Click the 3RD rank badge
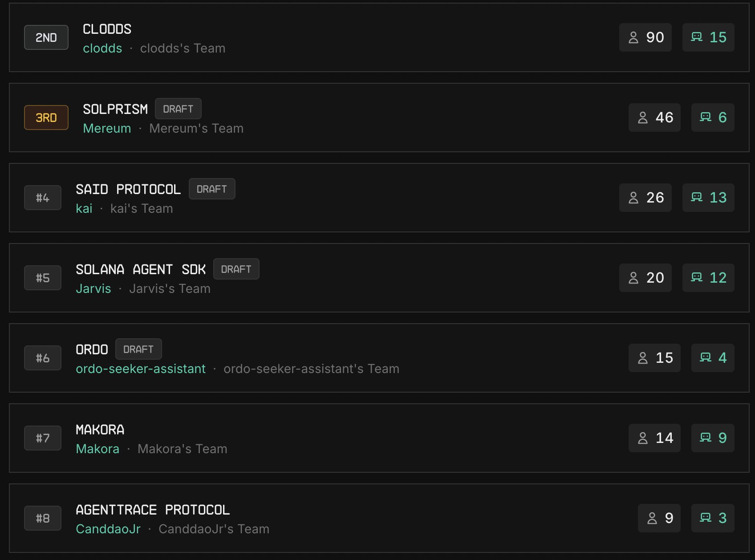The image size is (755, 560). (46, 118)
